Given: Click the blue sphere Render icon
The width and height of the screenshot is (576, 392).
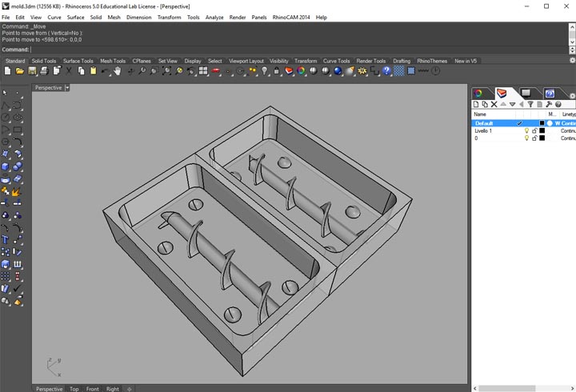Looking at the screenshot, I should (x=338, y=71).
